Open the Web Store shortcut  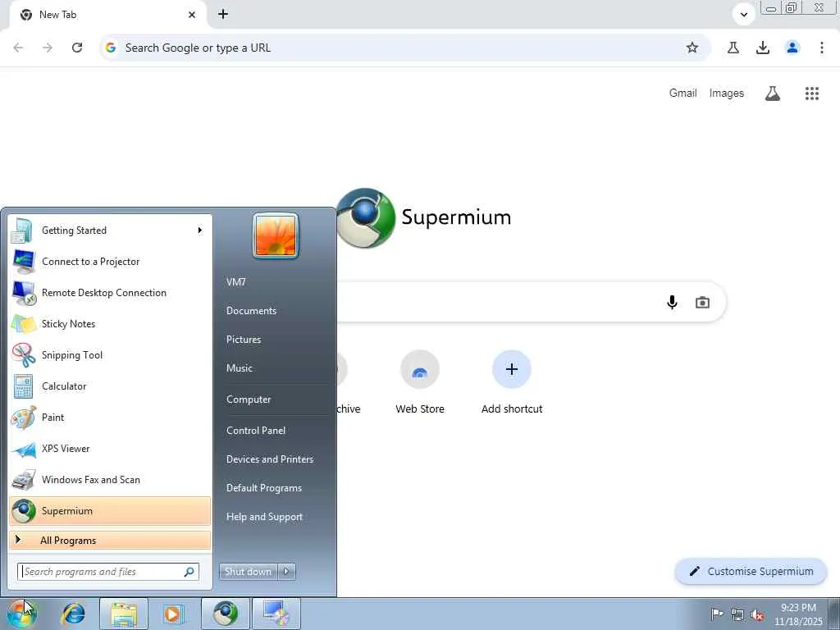click(420, 382)
